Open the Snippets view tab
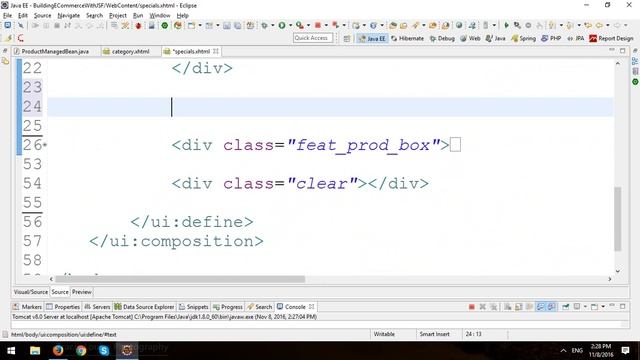The image size is (640, 360). [194, 307]
